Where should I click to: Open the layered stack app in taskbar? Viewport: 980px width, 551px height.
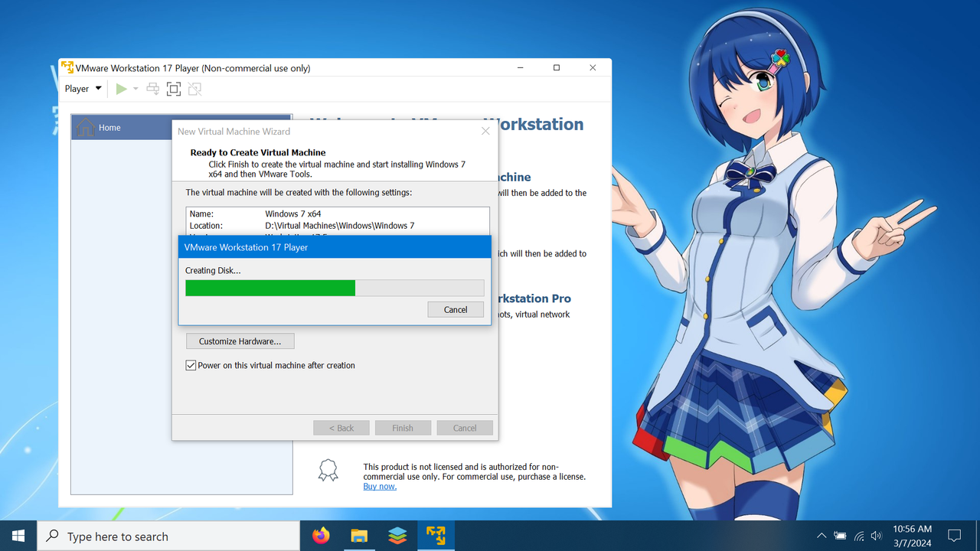pyautogui.click(x=397, y=536)
